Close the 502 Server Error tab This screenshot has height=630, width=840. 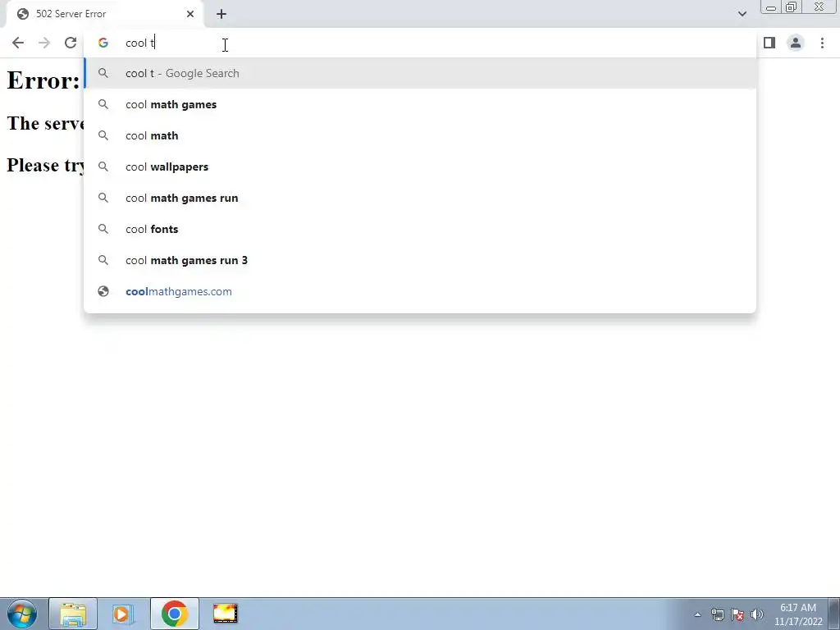[190, 14]
